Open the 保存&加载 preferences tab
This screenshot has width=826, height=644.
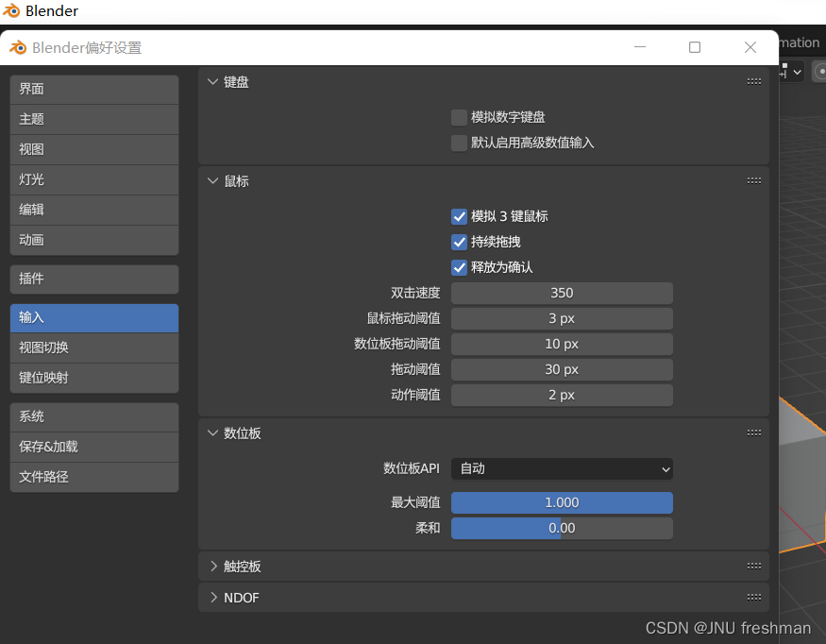pos(94,448)
